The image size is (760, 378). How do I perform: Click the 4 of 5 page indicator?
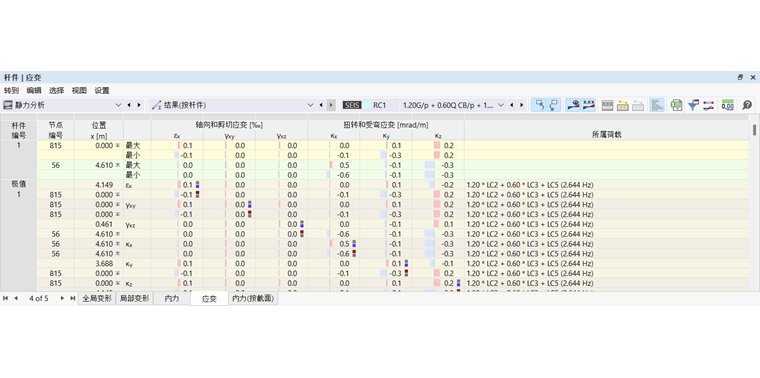click(x=39, y=299)
